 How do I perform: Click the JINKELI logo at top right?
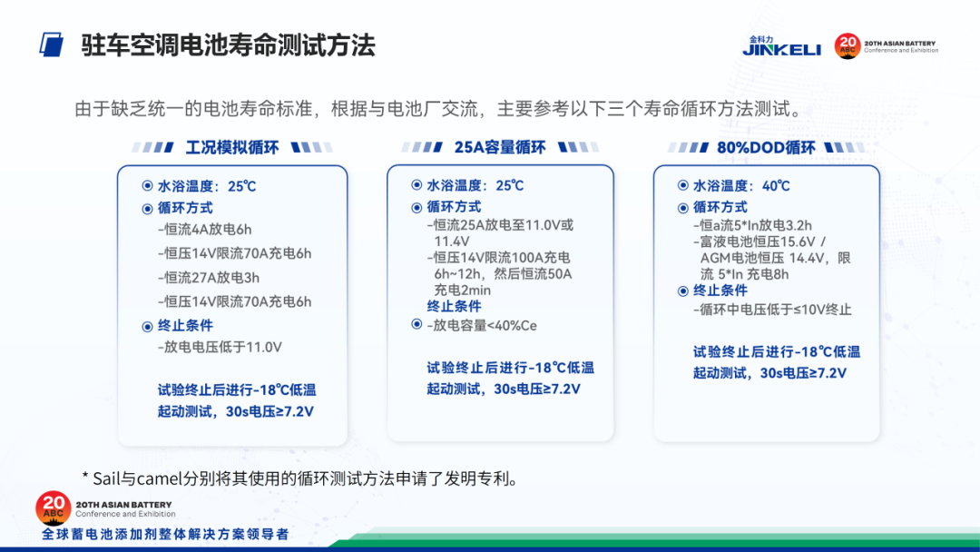pyautogui.click(x=781, y=46)
